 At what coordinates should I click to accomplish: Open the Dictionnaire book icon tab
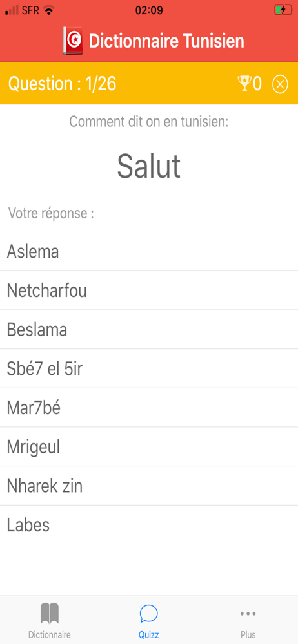pos(50,613)
